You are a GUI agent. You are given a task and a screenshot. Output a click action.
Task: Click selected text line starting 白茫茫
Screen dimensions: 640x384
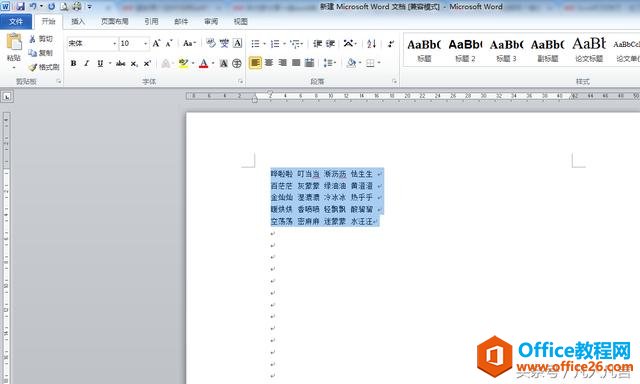(322, 186)
